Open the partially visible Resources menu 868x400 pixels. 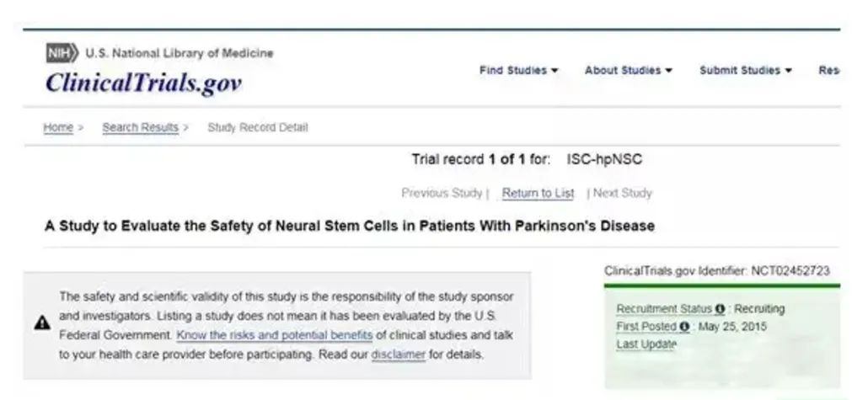coord(828,71)
